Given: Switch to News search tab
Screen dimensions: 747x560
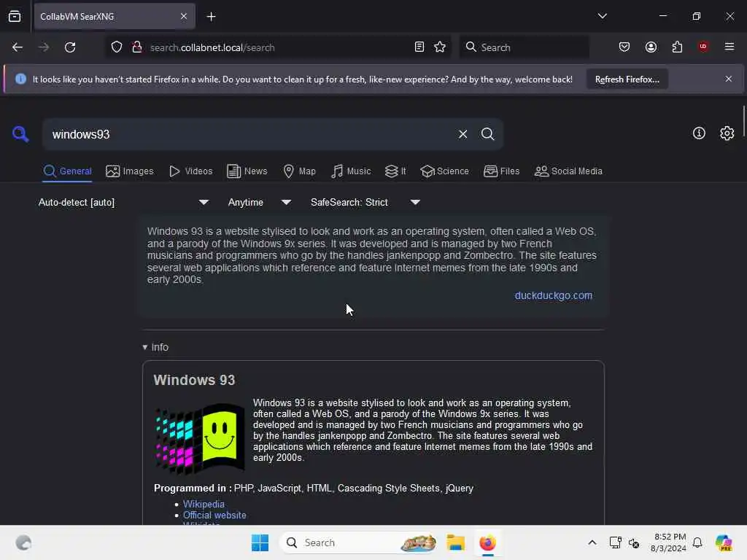Looking at the screenshot, I should (247, 171).
